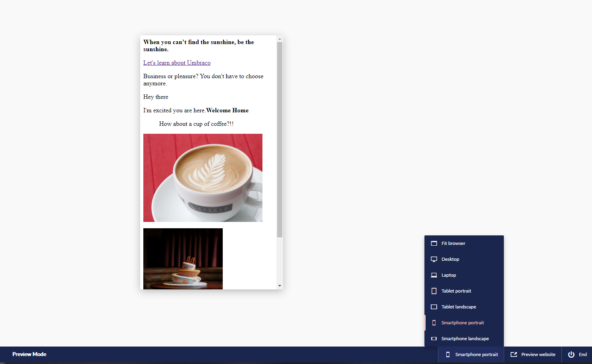Select the Tablet portrait icon
Viewport: 592px width, 364px height.
click(x=434, y=291)
